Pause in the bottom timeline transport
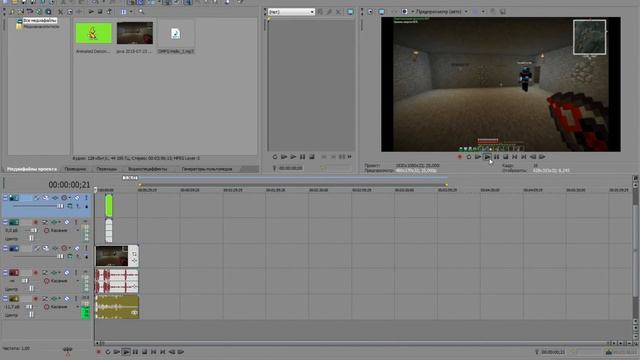The image size is (640, 360). point(135,352)
